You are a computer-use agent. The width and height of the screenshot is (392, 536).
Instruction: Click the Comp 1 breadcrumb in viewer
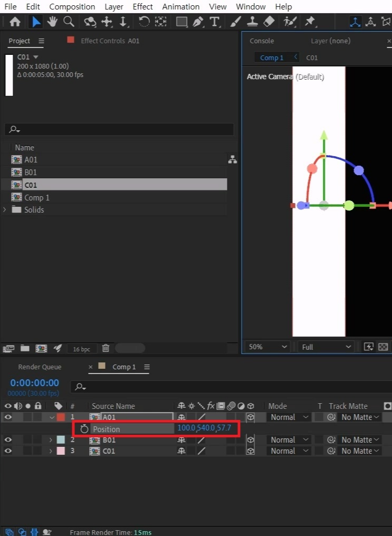click(x=272, y=58)
